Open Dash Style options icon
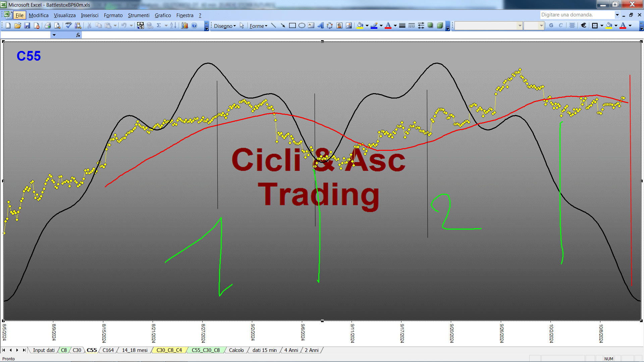Screen dimensions: 644x362 coord(412,25)
